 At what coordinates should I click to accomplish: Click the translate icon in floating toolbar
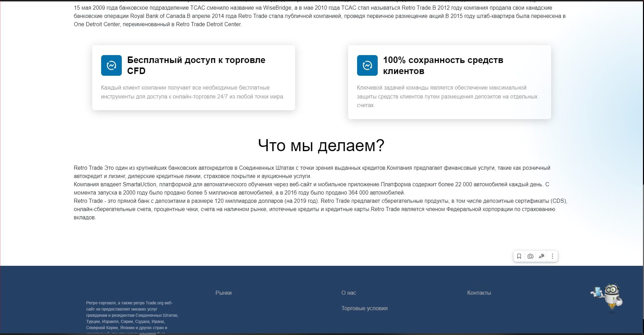click(541, 256)
